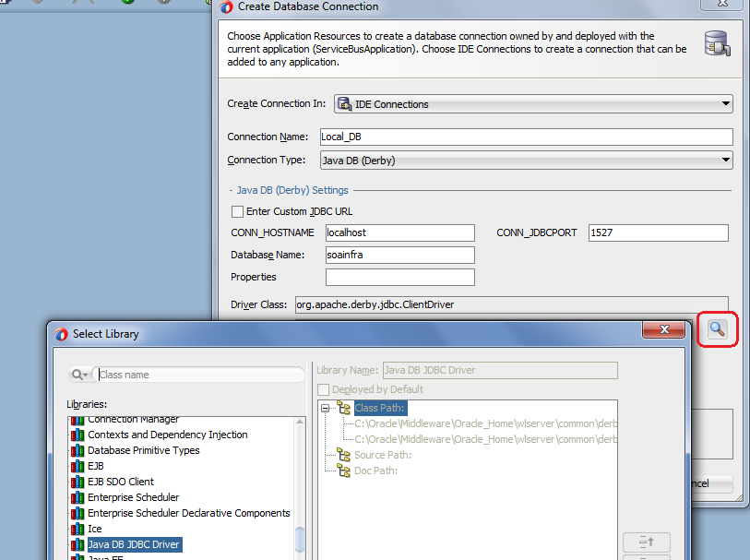Click Contexts and Dependency Injection library icon
Screen dimensions: 750x560
(x=77, y=435)
